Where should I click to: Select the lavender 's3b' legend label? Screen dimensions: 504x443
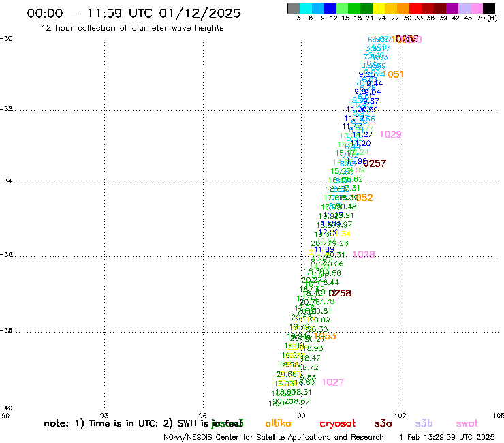424,423
